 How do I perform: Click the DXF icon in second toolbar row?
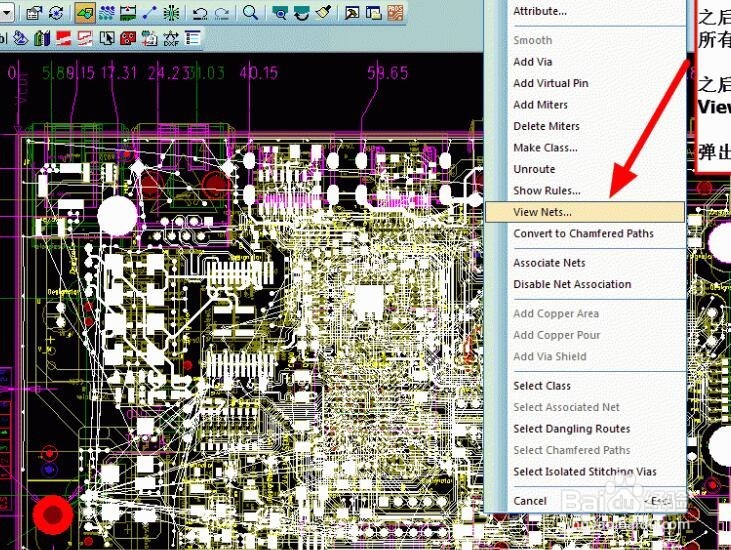click(x=168, y=39)
